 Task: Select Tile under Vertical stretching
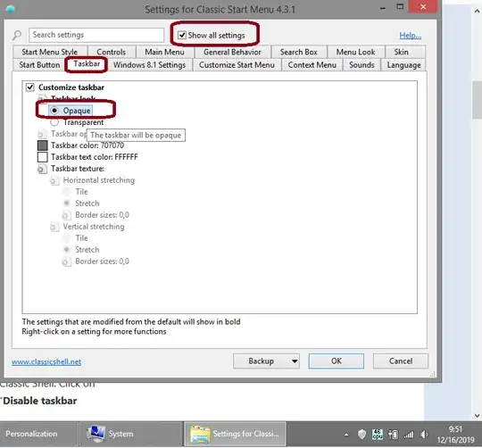click(66, 238)
